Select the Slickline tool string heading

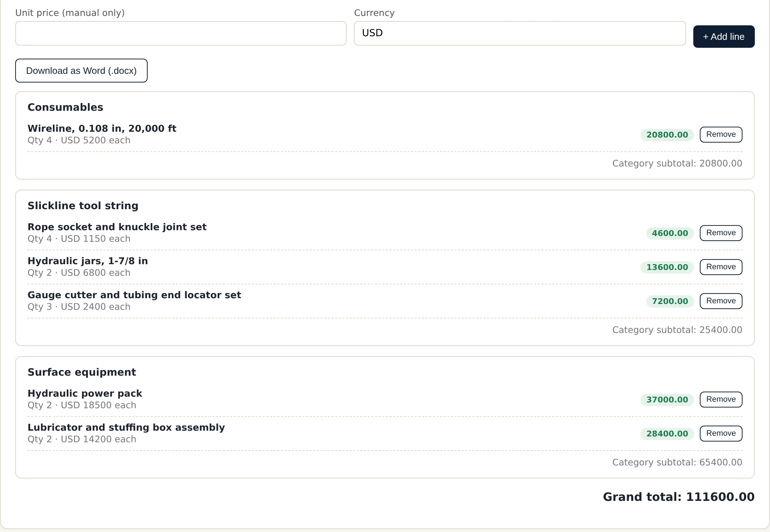(x=83, y=206)
